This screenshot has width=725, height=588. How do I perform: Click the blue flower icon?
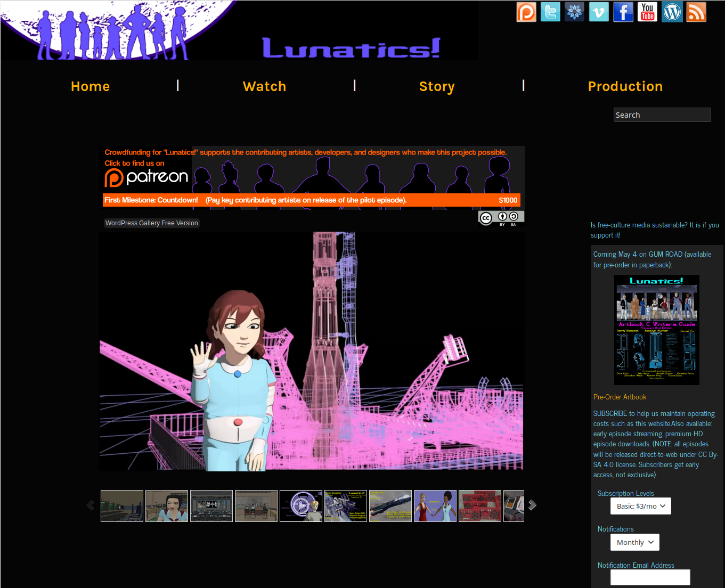574,12
